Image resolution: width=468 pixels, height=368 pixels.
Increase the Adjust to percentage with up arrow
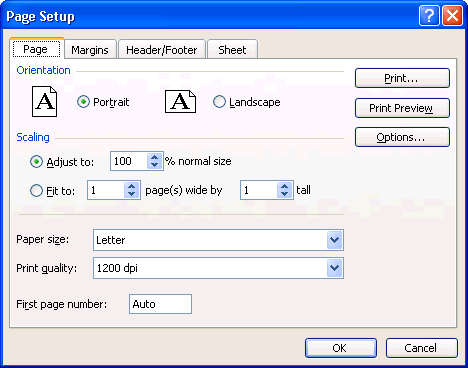point(154,157)
